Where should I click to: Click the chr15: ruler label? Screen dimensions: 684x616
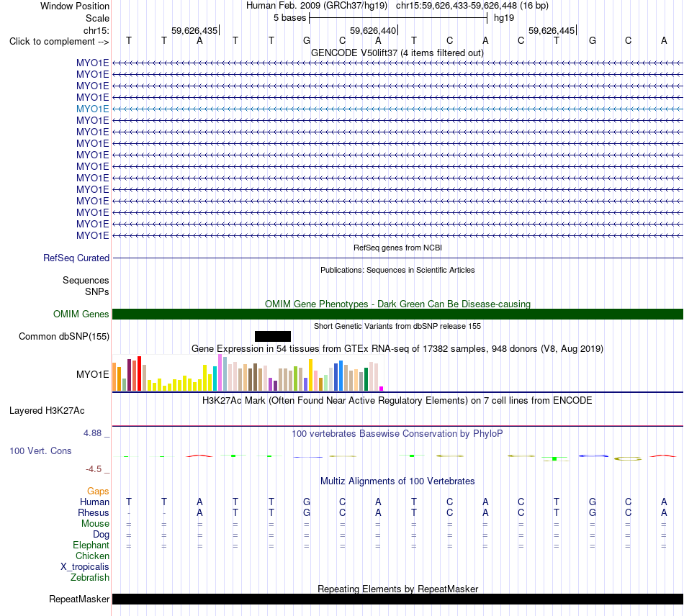pyautogui.click(x=96, y=30)
